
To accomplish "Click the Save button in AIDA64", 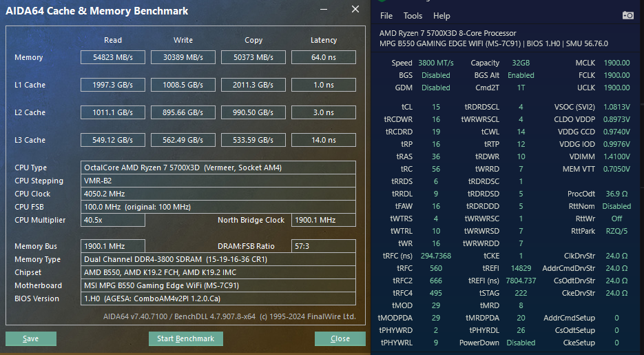I will 31,338.
